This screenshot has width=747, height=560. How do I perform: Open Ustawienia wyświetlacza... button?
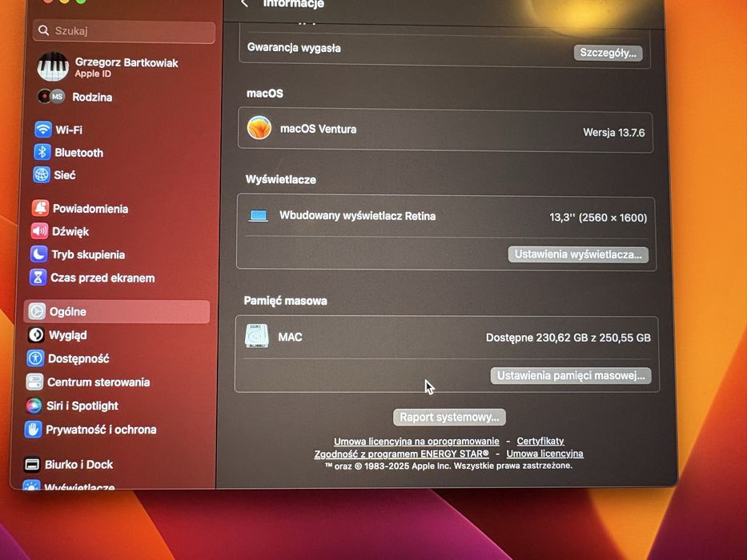click(x=578, y=254)
